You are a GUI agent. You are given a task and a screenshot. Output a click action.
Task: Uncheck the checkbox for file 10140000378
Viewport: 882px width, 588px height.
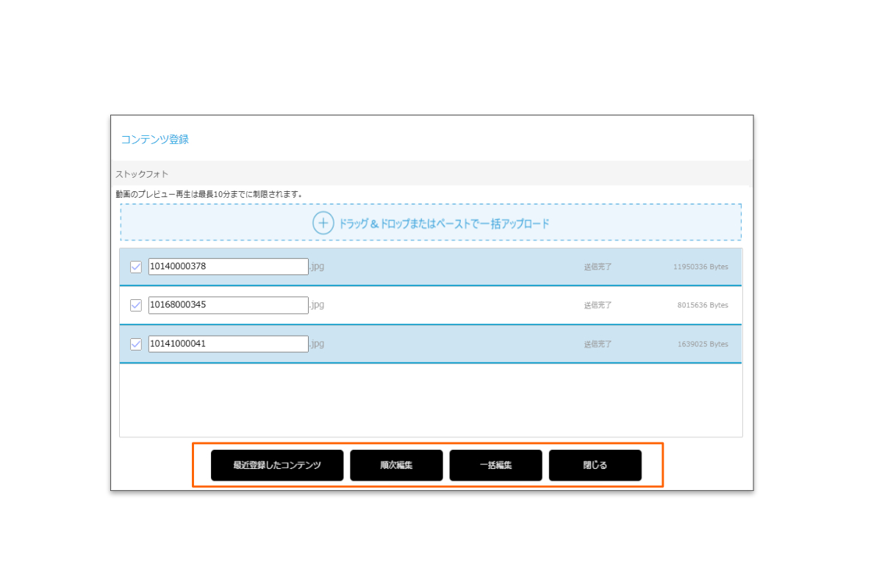pos(136,267)
